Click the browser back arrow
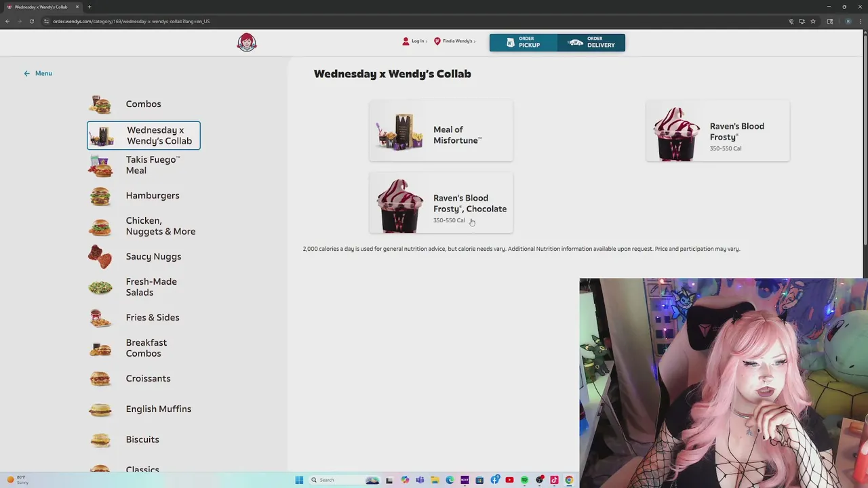The width and height of the screenshot is (868, 488). [x=7, y=21]
